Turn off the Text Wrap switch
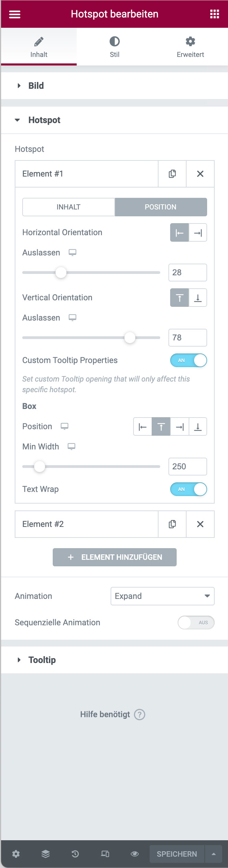This screenshot has width=228, height=868. (189, 489)
